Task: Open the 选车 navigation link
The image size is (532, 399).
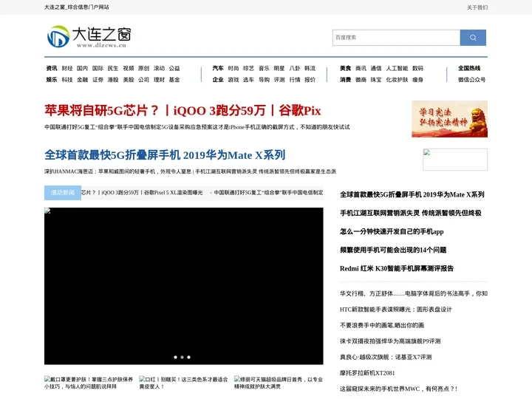Action: coord(249,80)
